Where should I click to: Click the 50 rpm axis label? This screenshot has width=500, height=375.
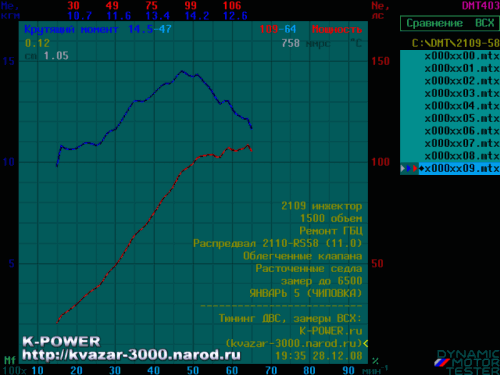click(193, 370)
